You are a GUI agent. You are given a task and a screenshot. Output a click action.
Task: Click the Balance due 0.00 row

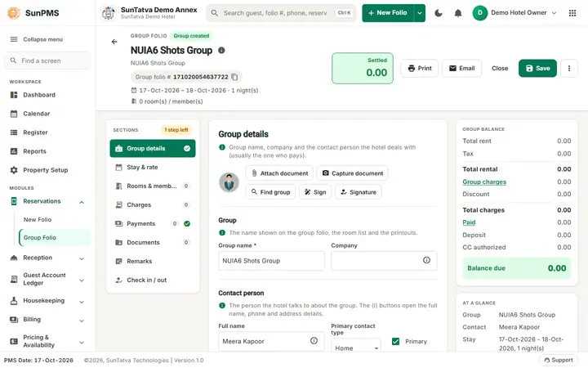(x=517, y=268)
